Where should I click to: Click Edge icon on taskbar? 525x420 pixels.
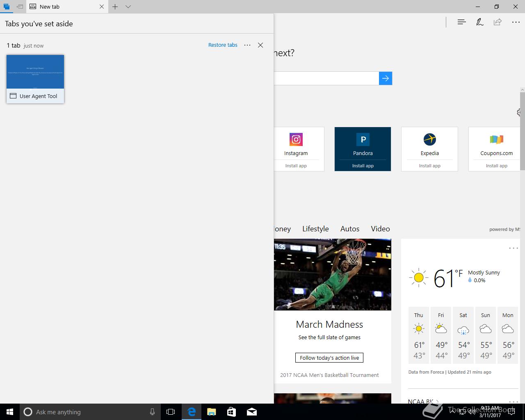pyautogui.click(x=192, y=412)
